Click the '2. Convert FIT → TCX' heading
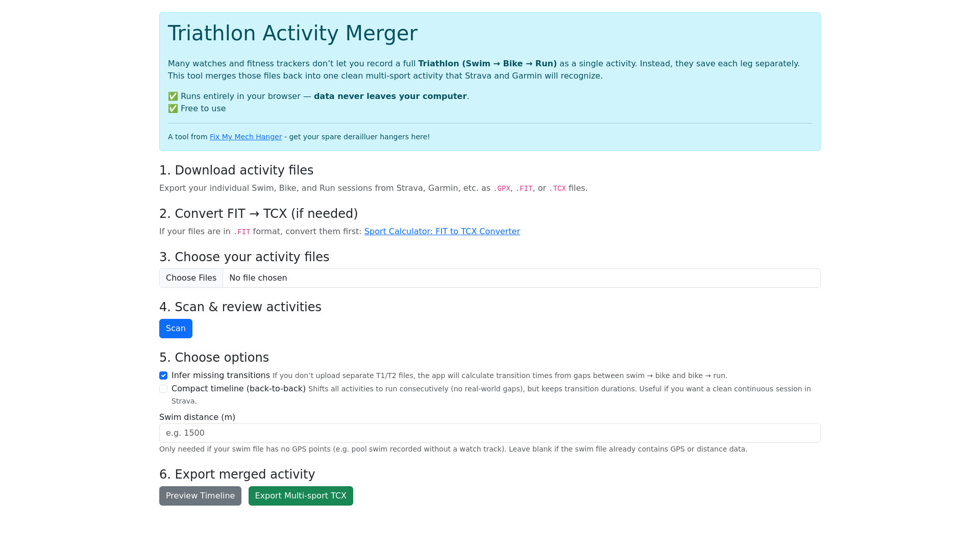This screenshot has height=551, width=980. [x=259, y=214]
